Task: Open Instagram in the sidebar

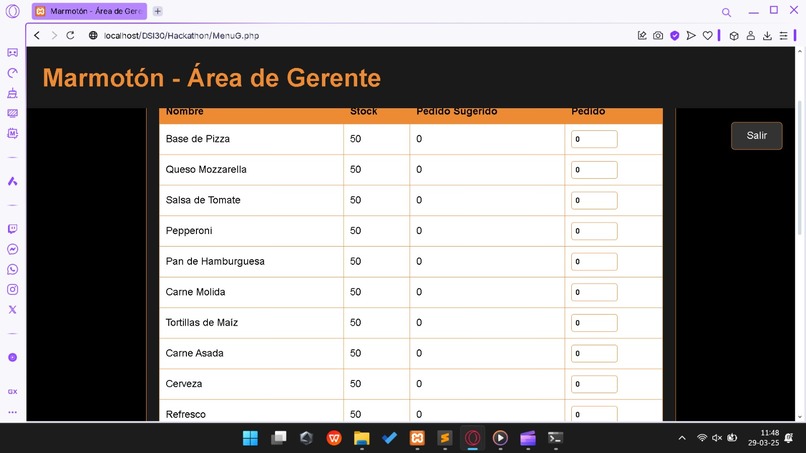Action: click(12, 289)
